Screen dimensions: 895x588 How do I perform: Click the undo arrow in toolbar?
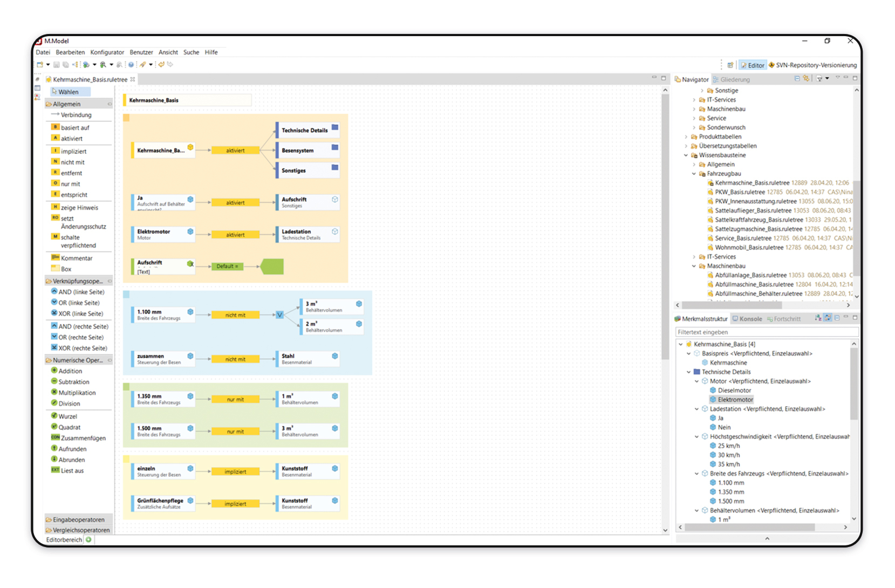pos(161,64)
